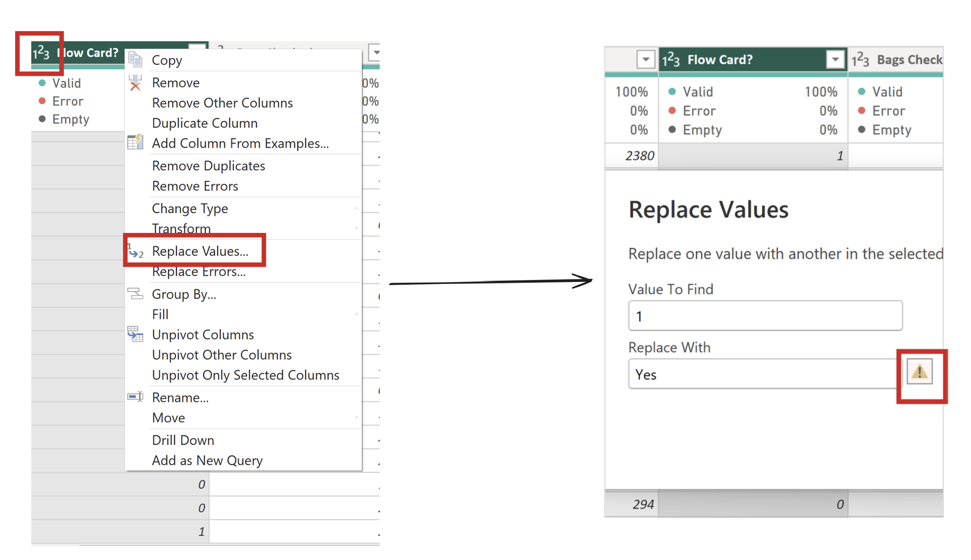The width and height of the screenshot is (971, 560).
Task: Choose Add as New Query
Action: pyautogui.click(x=207, y=461)
